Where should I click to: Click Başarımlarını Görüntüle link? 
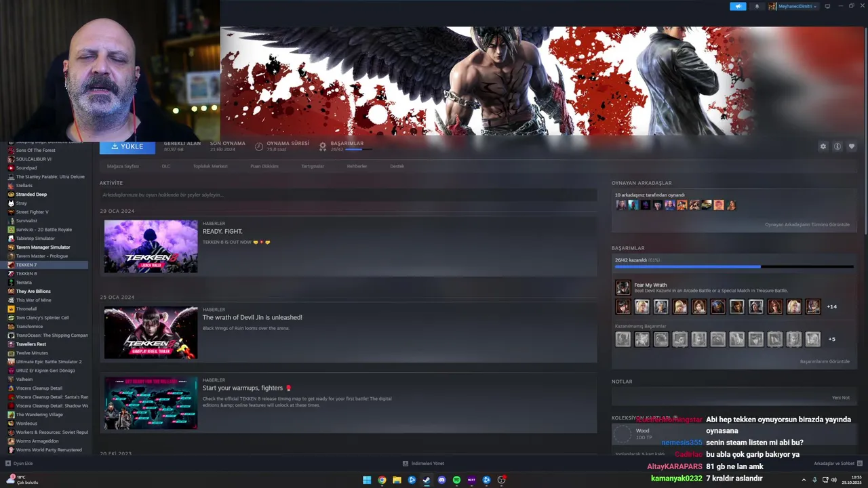click(x=825, y=361)
